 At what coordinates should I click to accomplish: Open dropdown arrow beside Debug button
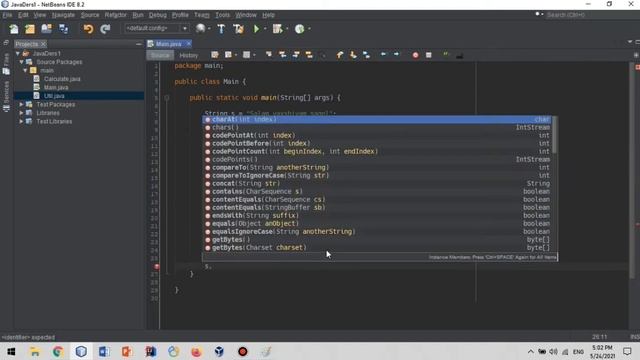tap(287, 29)
